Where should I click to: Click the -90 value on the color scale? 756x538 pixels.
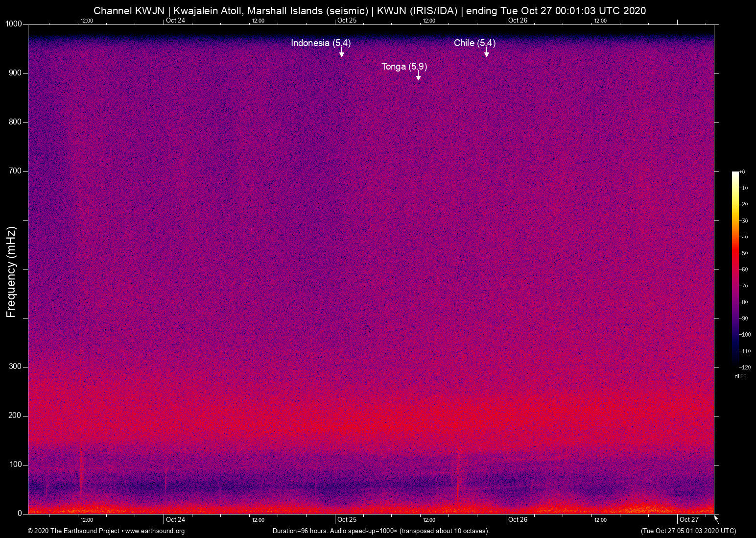pos(743,318)
